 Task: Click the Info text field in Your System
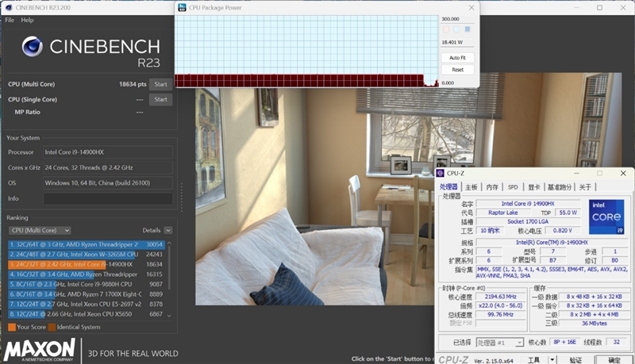108,198
